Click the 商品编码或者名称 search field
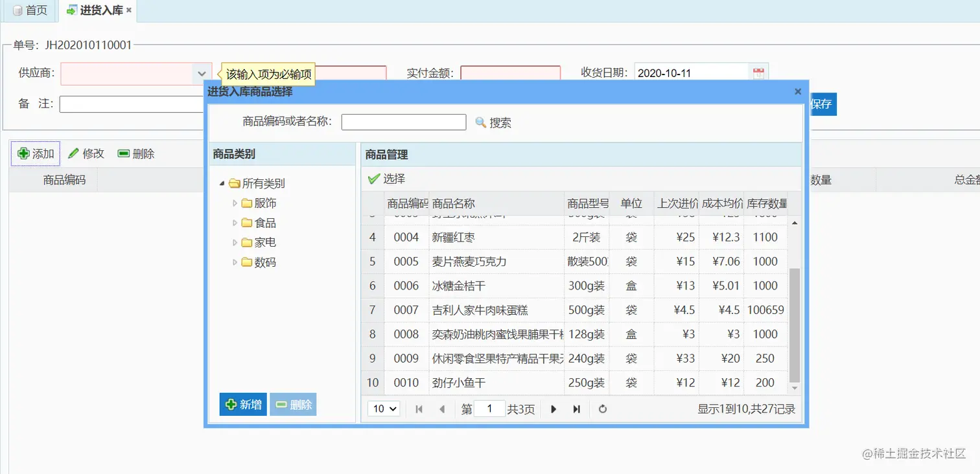This screenshot has width=980, height=474. coord(404,122)
